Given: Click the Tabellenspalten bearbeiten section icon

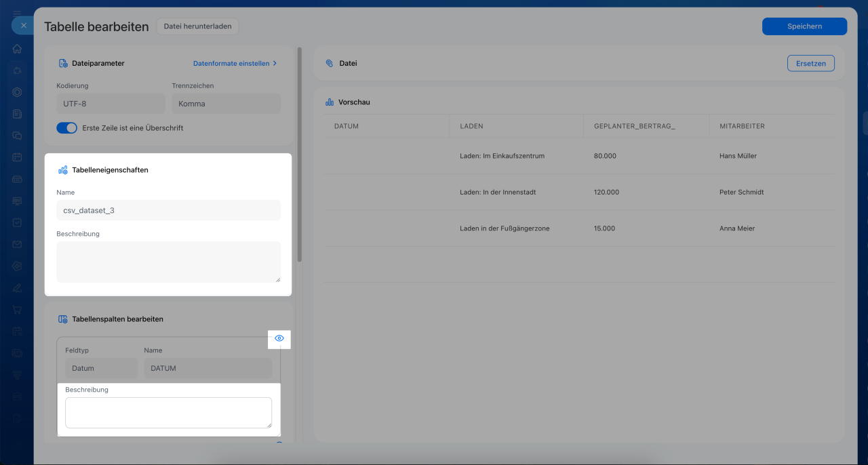Looking at the screenshot, I should [x=62, y=319].
